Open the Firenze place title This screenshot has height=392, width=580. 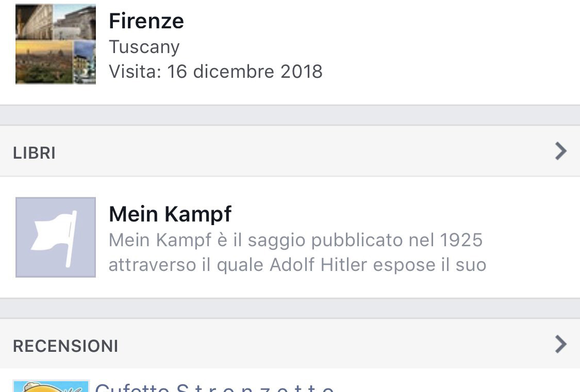[x=146, y=21]
